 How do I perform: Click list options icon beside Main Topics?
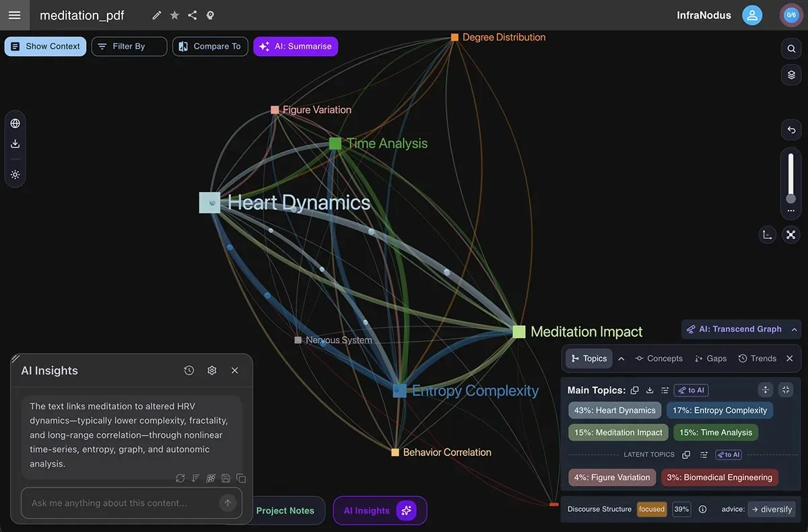click(x=665, y=390)
